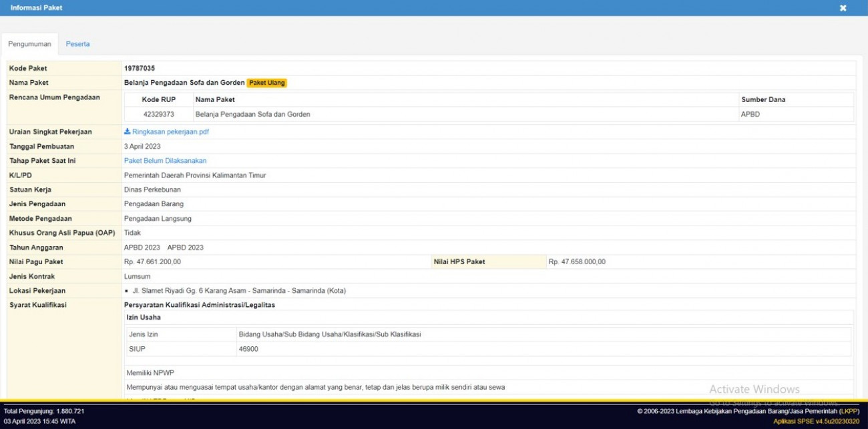
Task: Click RUP code 42329373 cell
Action: [158, 114]
